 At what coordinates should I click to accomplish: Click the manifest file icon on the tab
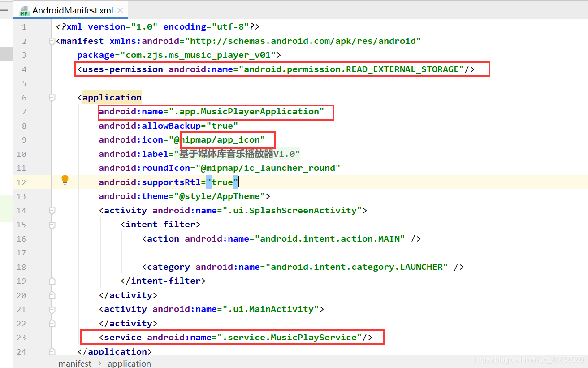coord(24,11)
